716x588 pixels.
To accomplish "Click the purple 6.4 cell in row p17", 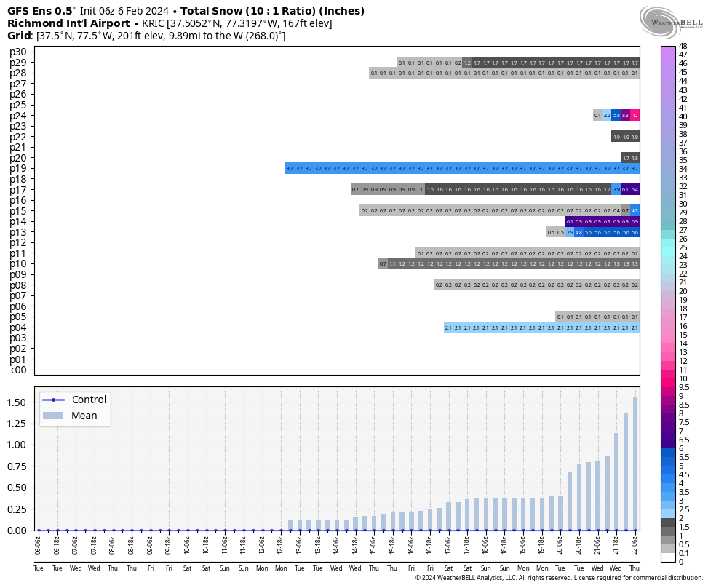I will [635, 189].
